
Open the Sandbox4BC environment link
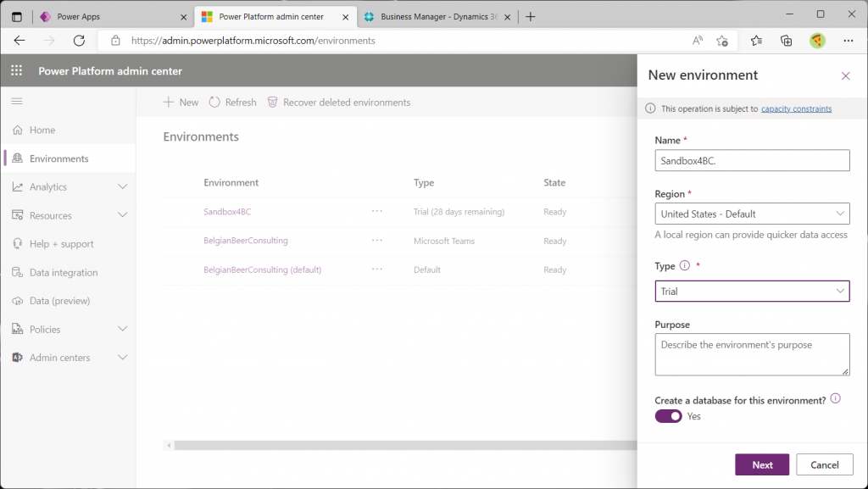[x=227, y=212]
